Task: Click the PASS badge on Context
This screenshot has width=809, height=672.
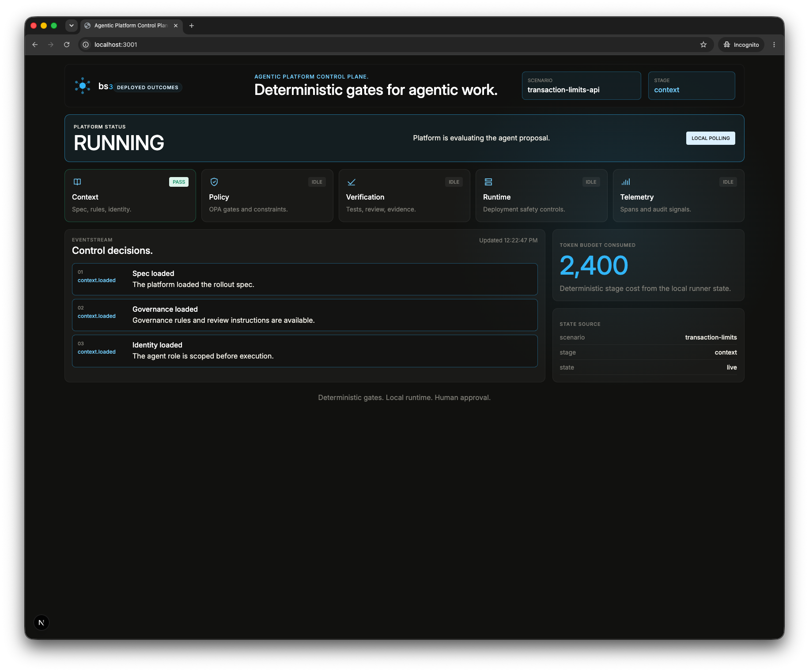Action: [x=179, y=182]
